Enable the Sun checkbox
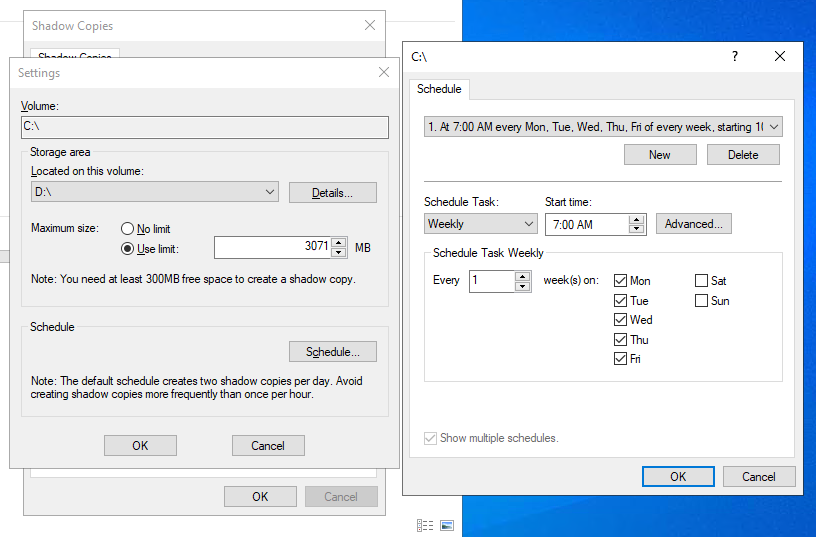 click(701, 301)
